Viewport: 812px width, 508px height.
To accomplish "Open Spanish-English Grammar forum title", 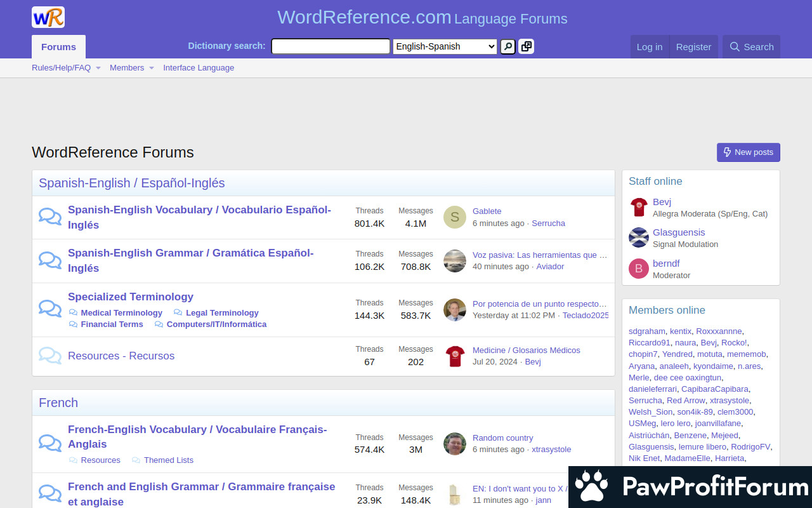I will tap(190, 260).
